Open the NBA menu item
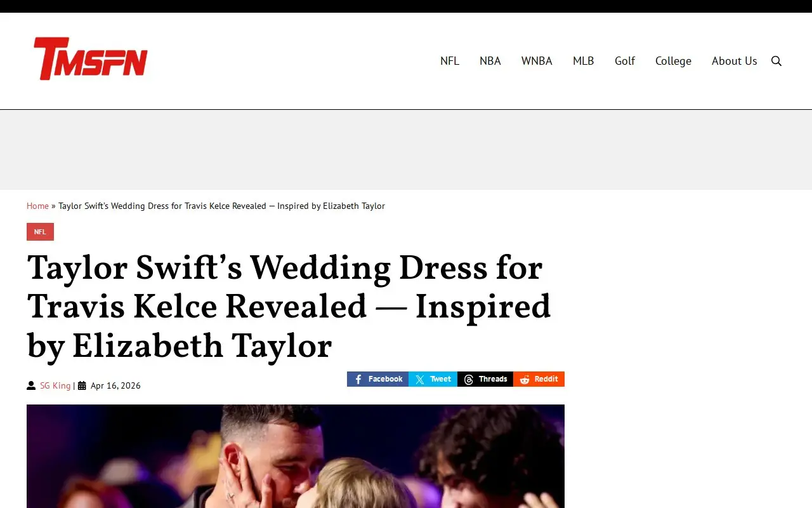Image resolution: width=812 pixels, height=508 pixels. (x=490, y=61)
